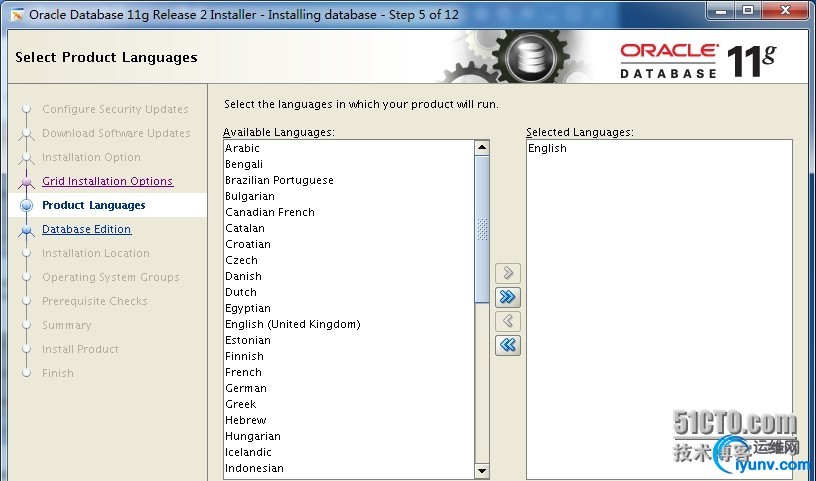Choose Finnish from the list
The image size is (816, 481).
point(349,357)
